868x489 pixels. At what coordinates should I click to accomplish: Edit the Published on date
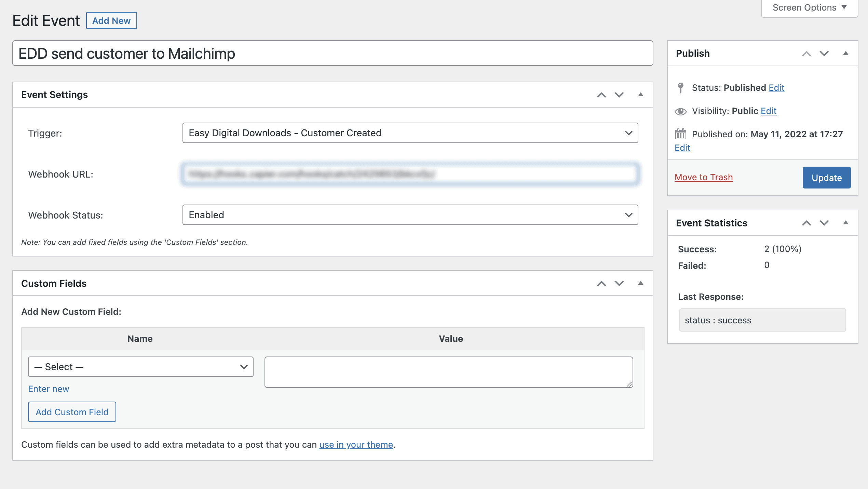pyautogui.click(x=682, y=148)
